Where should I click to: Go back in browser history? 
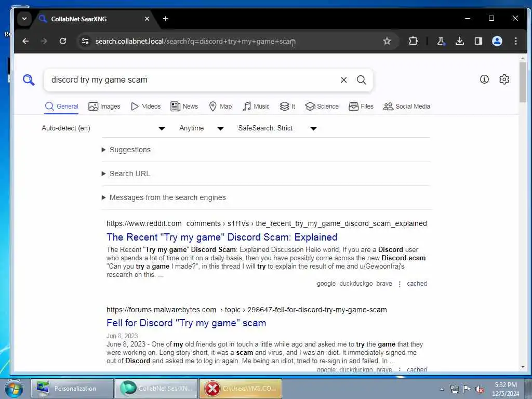click(25, 41)
